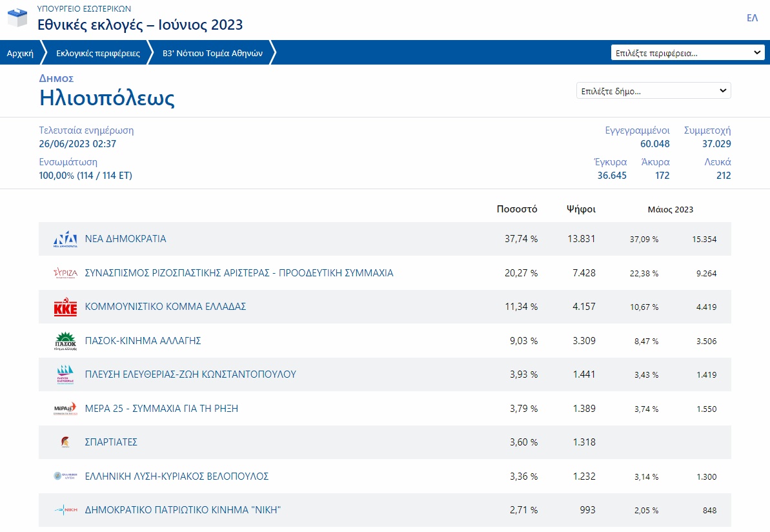Click the Ψήφοι column header
The image size is (770, 532).
click(581, 209)
